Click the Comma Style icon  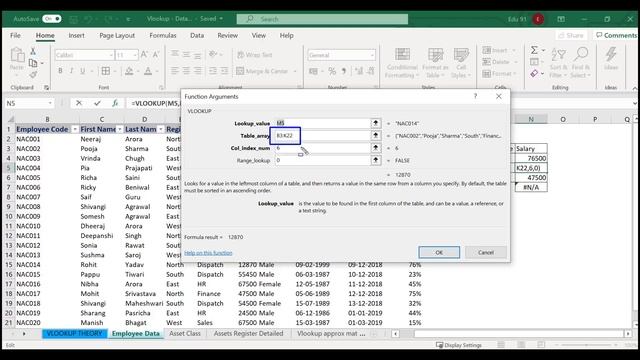pyautogui.click(x=344, y=71)
